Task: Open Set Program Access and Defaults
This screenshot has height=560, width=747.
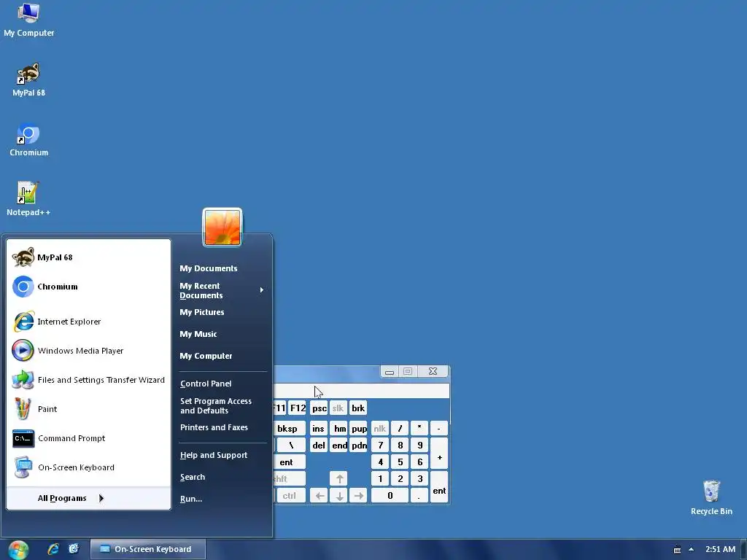Action: click(x=222, y=405)
